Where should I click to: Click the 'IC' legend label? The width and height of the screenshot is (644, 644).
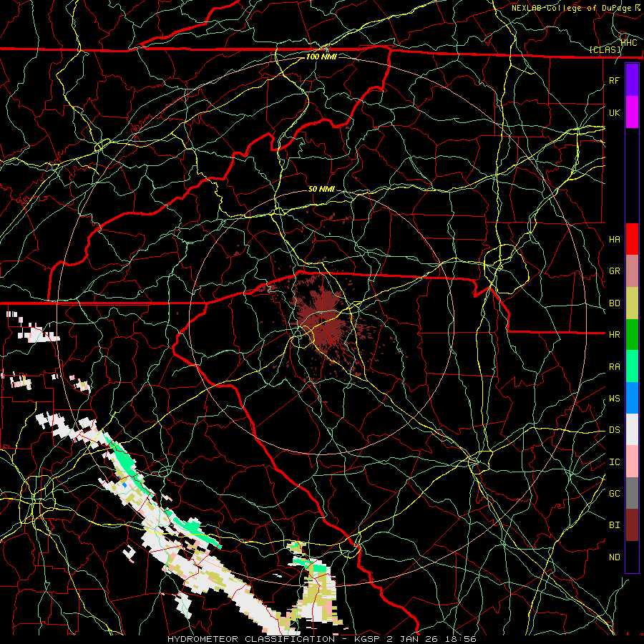(614, 462)
